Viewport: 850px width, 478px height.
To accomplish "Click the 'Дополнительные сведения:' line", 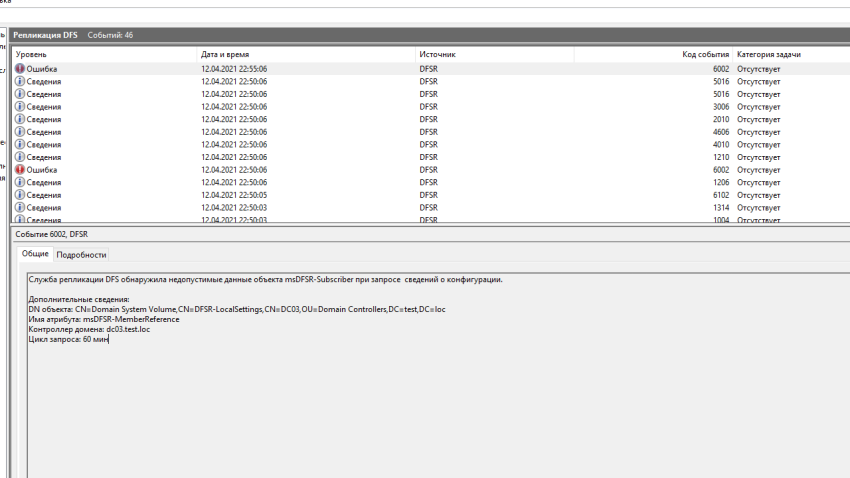I will pos(79,299).
